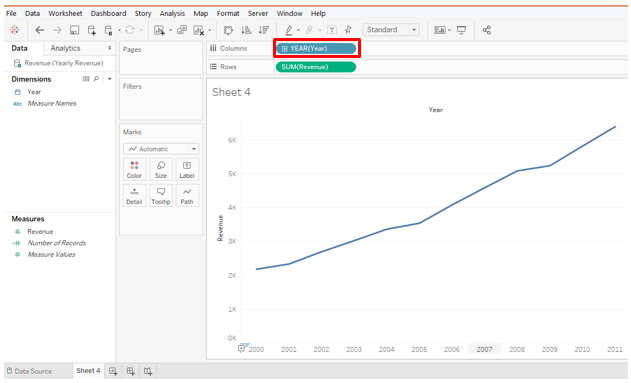Click new dashboard icon in bottom tabs
Screen dimensions: 631x383
(130, 371)
